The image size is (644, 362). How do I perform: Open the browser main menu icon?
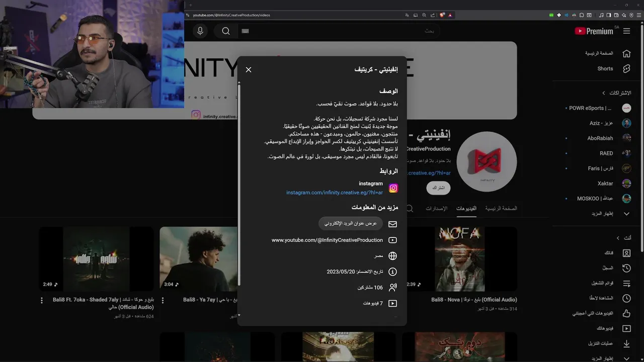click(x=638, y=15)
